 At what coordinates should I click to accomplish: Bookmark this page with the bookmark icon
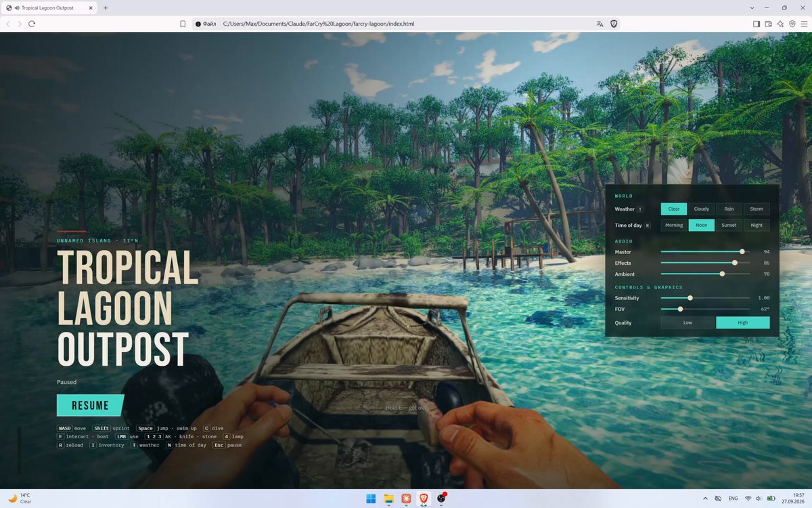tap(183, 24)
